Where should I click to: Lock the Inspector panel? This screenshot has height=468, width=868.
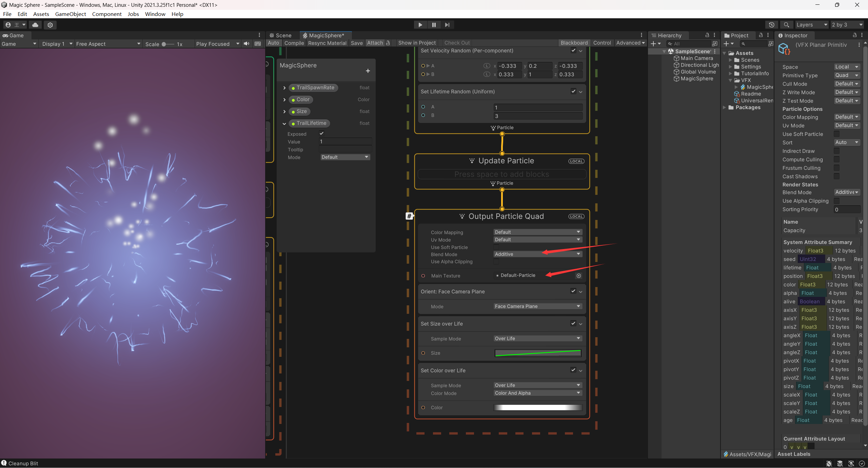(x=854, y=35)
